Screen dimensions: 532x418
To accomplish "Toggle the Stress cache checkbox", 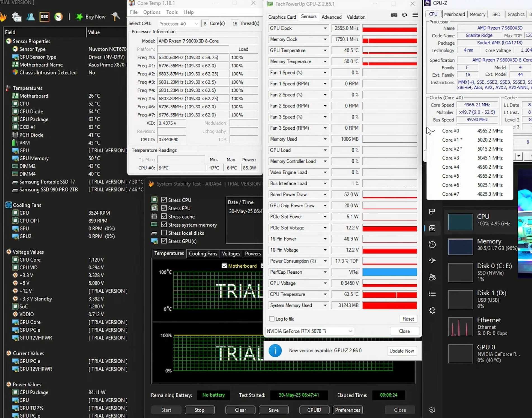I will 164,216.
